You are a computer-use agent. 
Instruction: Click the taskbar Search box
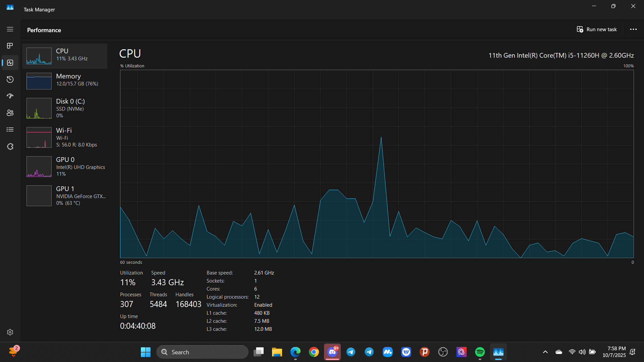tap(202, 352)
